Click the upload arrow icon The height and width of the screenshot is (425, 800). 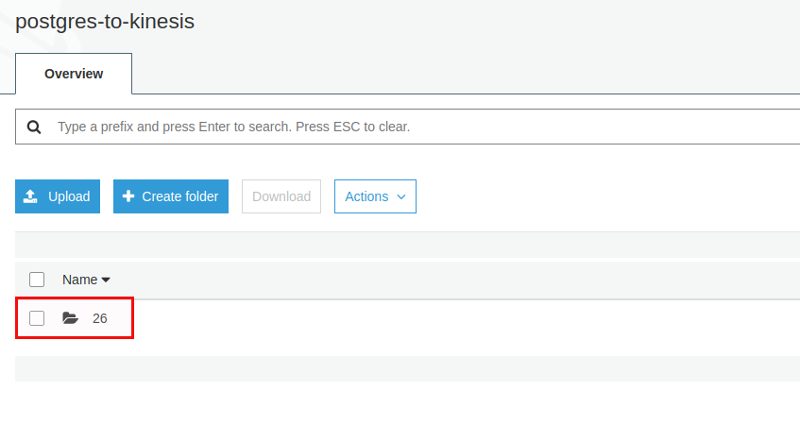point(31,196)
